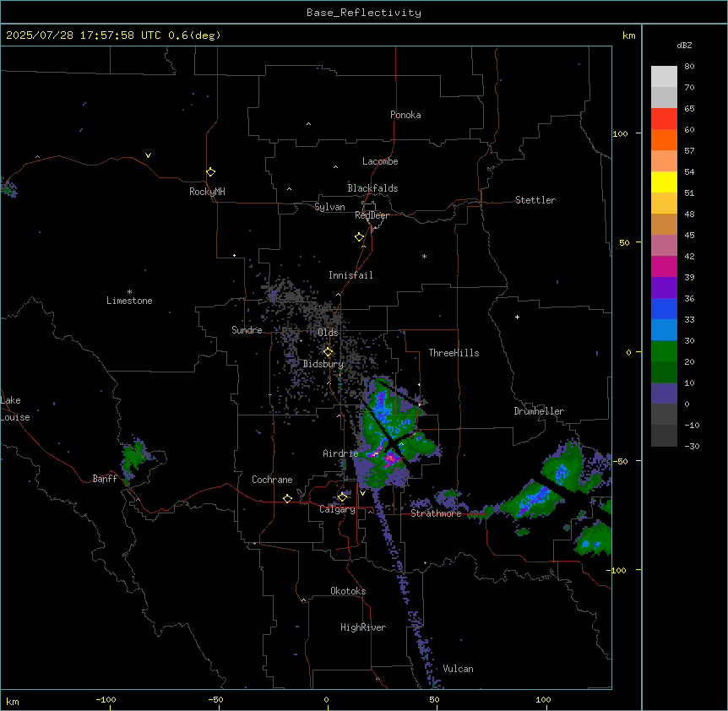Screen dimensions: 728x711
Task: Click the Didsbury town label
Action: coord(323,364)
